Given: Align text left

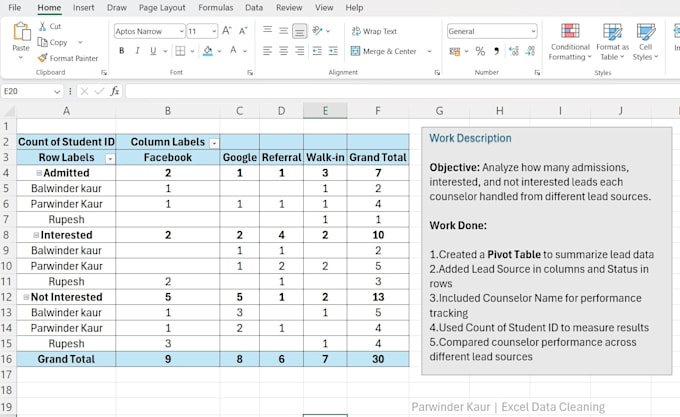Looking at the screenshot, I should [268, 51].
